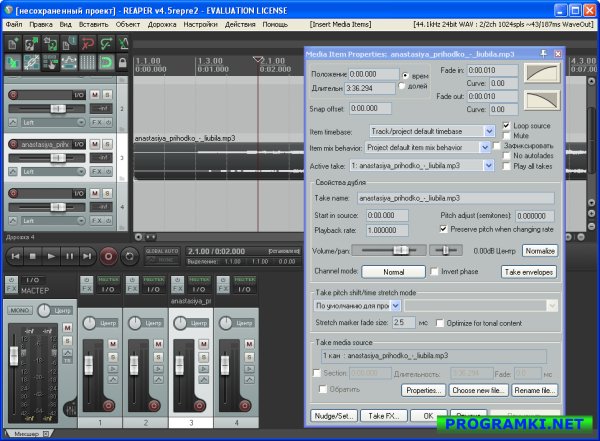Screen dimensions: 600x441
Task: Toggle snap magnet toolbar icon
Action: coord(106,62)
